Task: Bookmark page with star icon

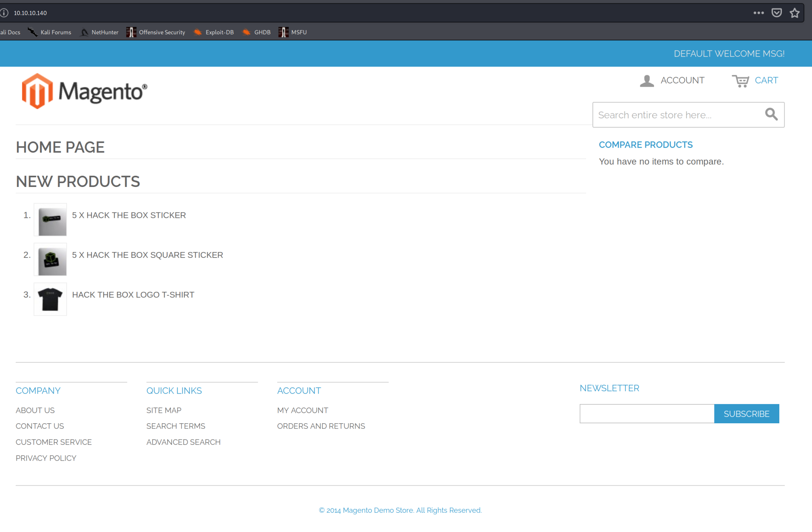Action: pos(794,13)
